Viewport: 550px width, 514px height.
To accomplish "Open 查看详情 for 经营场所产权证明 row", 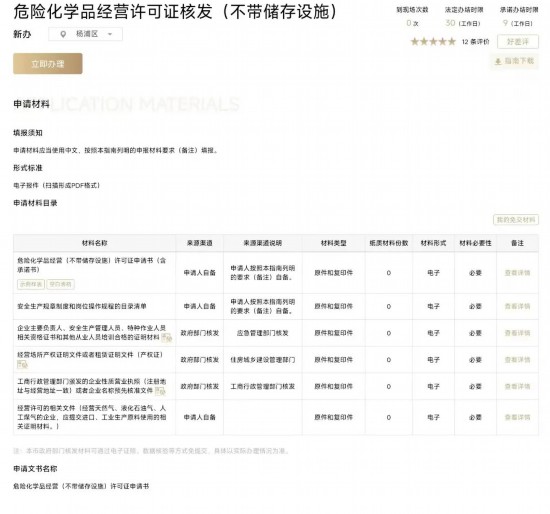I will point(517,360).
